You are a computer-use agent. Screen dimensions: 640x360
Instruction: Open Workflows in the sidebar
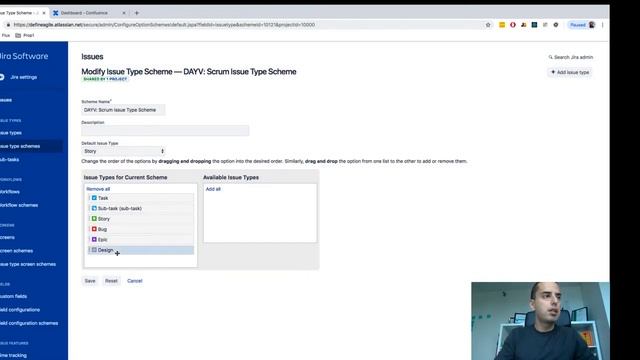[10, 192]
